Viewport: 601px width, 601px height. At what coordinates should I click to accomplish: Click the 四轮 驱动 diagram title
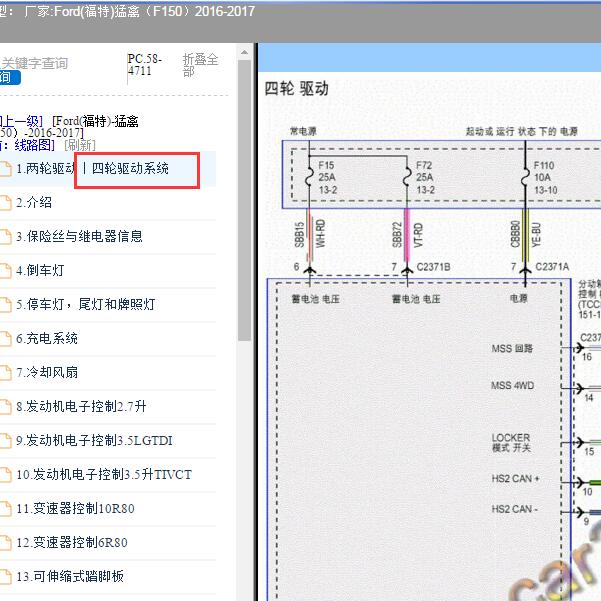point(296,89)
